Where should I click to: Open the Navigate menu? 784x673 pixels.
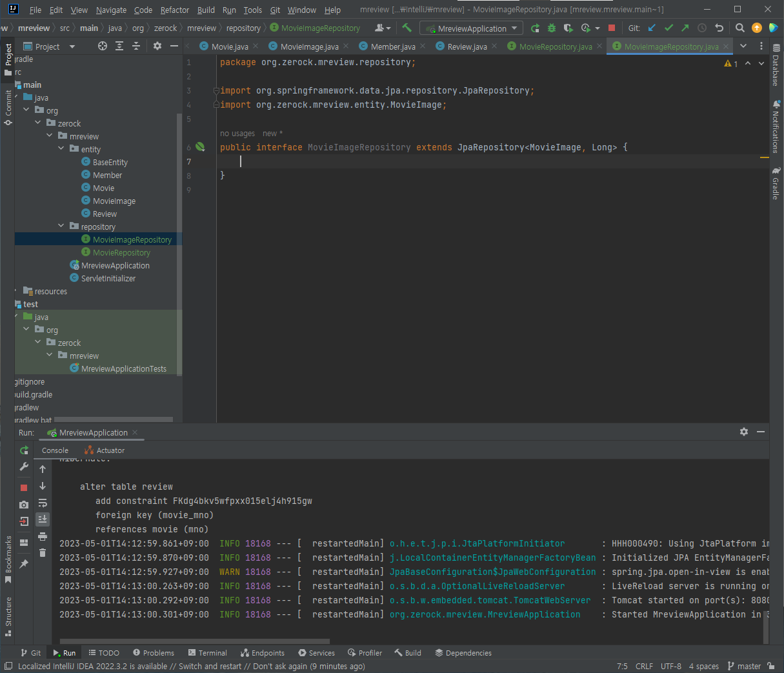(x=111, y=10)
